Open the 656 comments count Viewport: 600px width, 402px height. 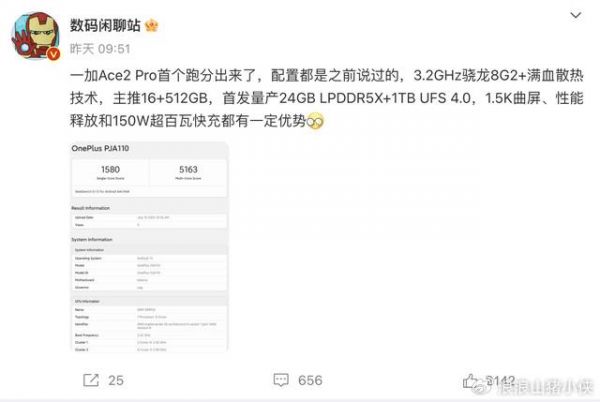point(310,380)
